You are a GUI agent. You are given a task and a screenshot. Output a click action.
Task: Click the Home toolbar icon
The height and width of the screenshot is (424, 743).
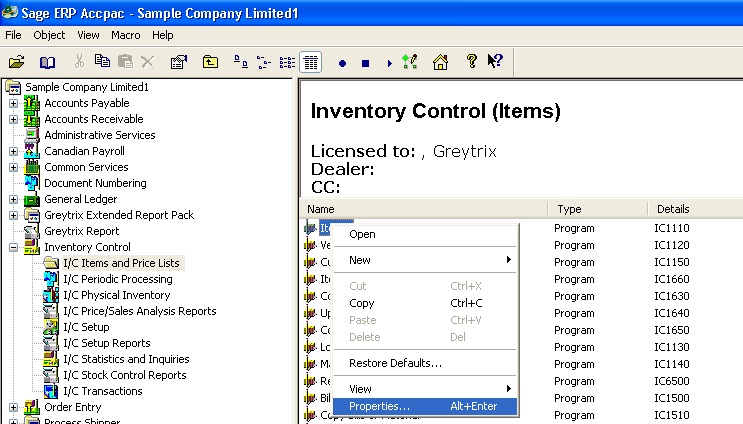pos(440,62)
